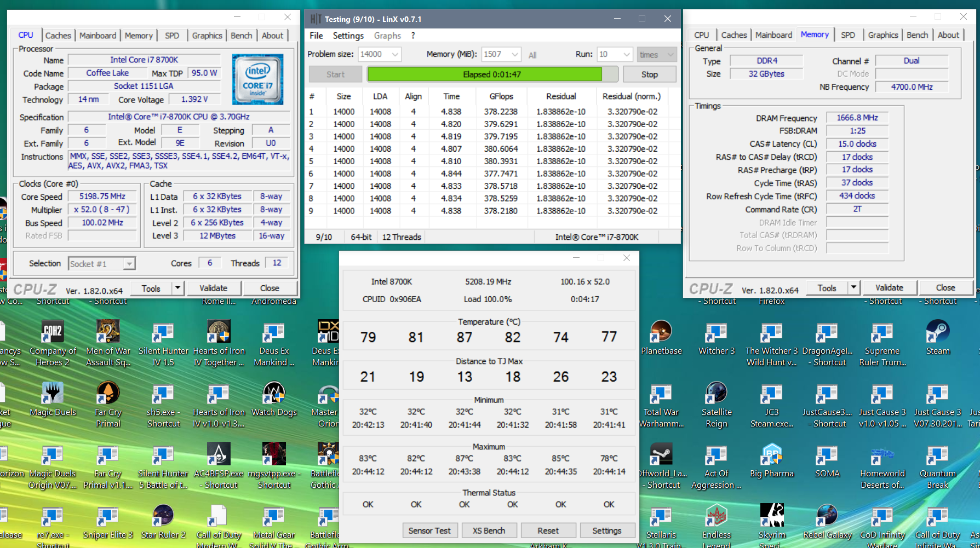980x548 pixels.
Task: Open the File menu in LinX
Action: point(316,36)
